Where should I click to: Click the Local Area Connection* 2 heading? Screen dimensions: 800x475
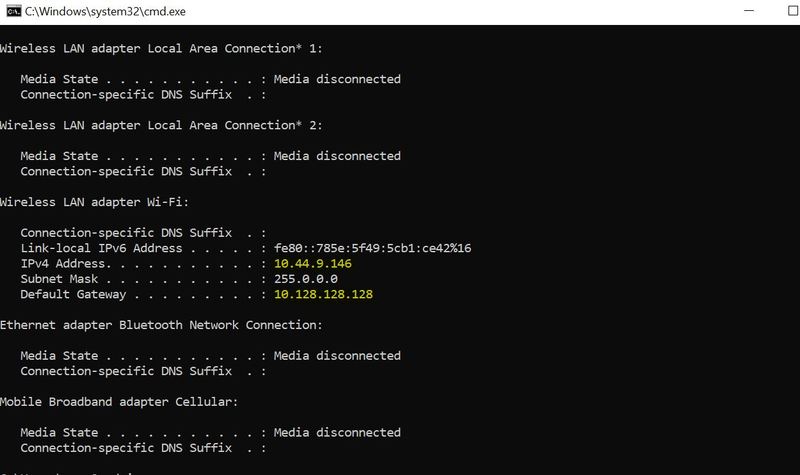coord(161,126)
